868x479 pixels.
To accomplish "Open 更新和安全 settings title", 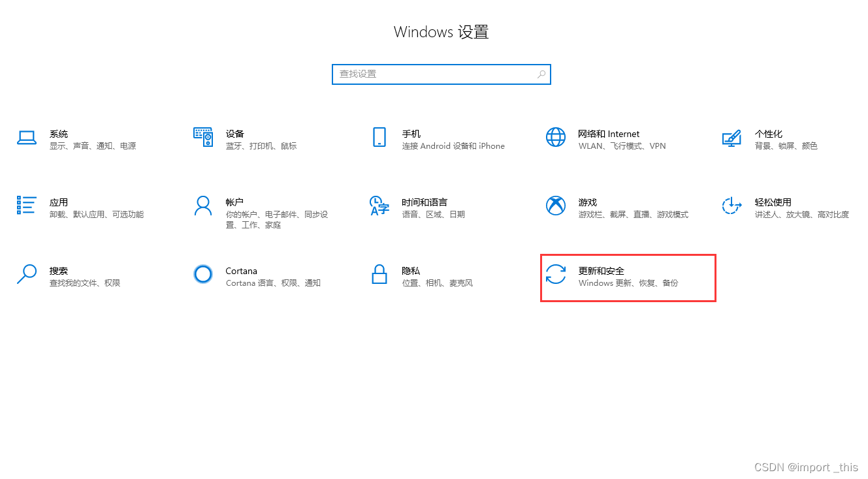I will tap(602, 271).
